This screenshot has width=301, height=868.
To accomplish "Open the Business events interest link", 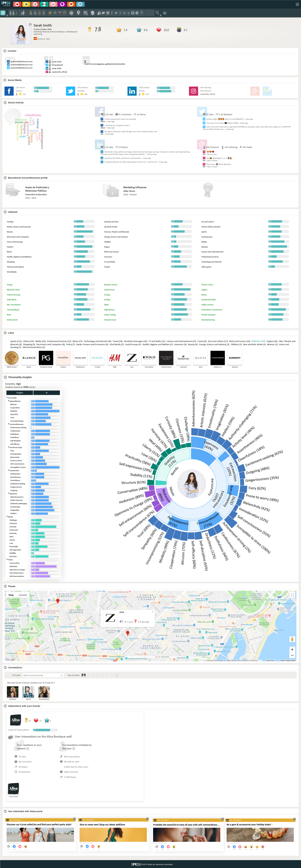I will pyautogui.click(x=110, y=285).
